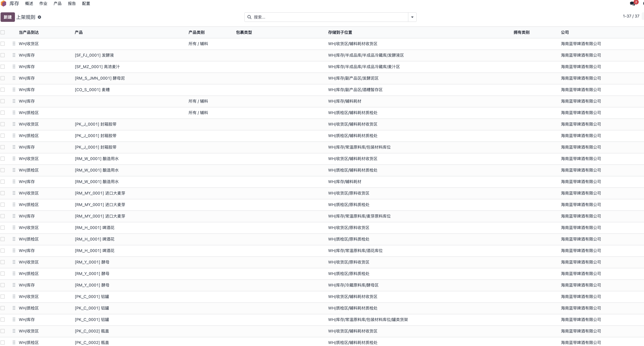
Task: Open the [CO_S_0001] 麦糟 product cell
Action: (x=92, y=90)
